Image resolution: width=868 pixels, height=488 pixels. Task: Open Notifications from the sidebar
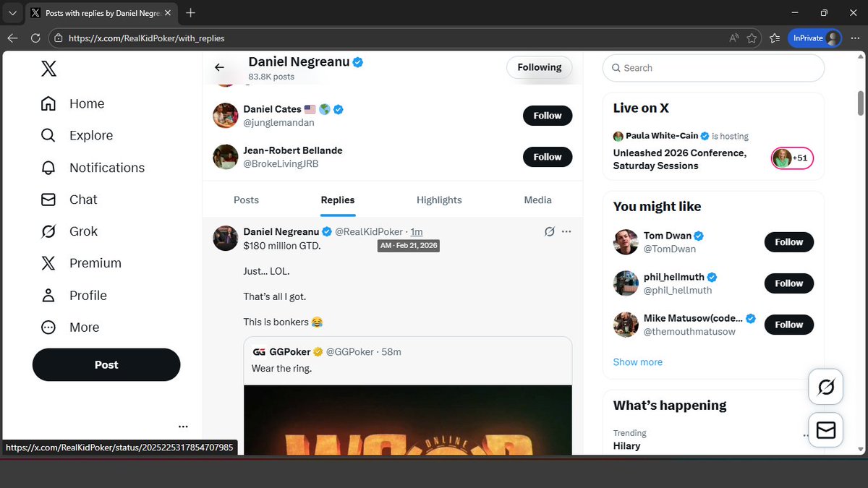[x=93, y=167]
